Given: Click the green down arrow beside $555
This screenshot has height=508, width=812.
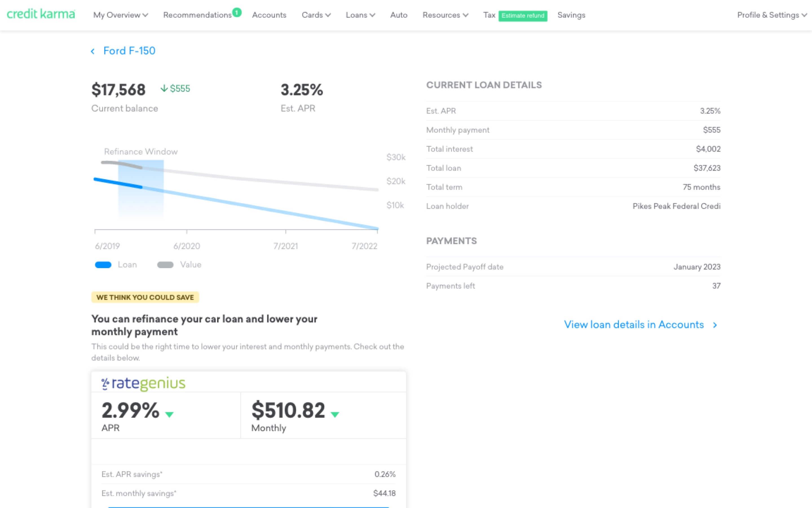Looking at the screenshot, I should 164,88.
